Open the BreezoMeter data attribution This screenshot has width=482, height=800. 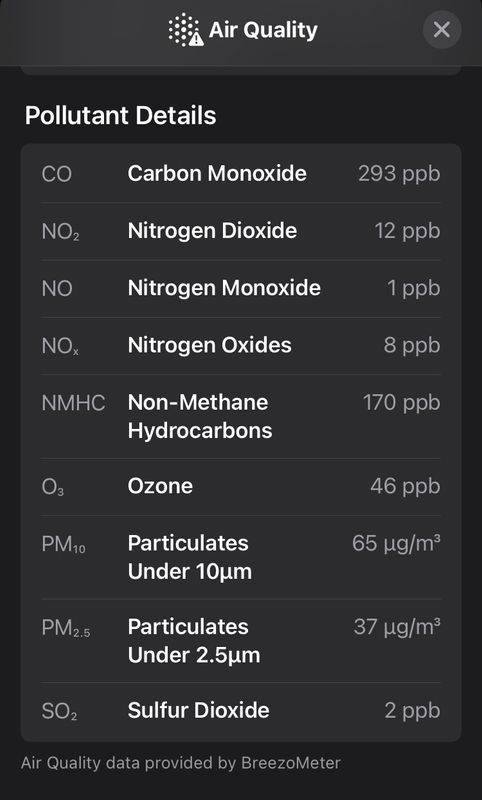click(181, 763)
